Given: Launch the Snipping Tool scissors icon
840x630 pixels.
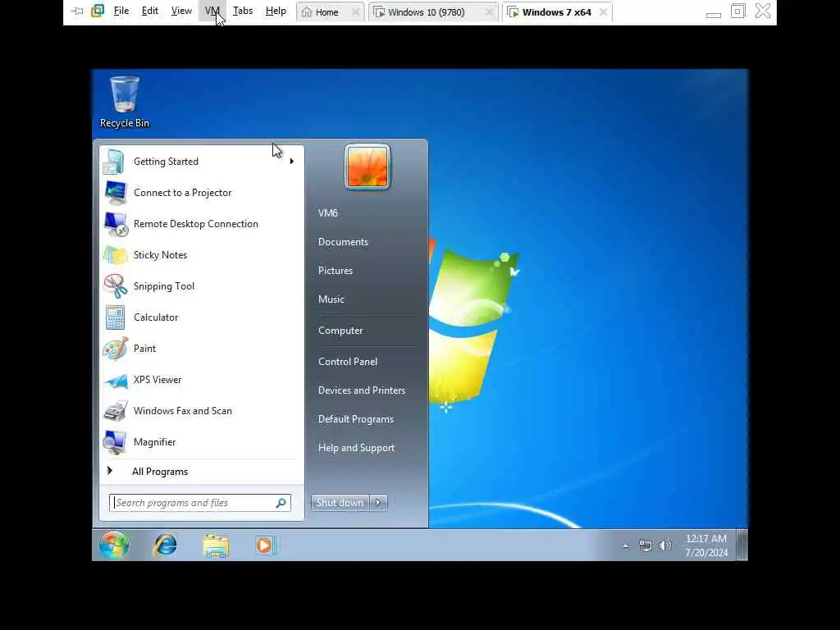Looking at the screenshot, I should 115,286.
